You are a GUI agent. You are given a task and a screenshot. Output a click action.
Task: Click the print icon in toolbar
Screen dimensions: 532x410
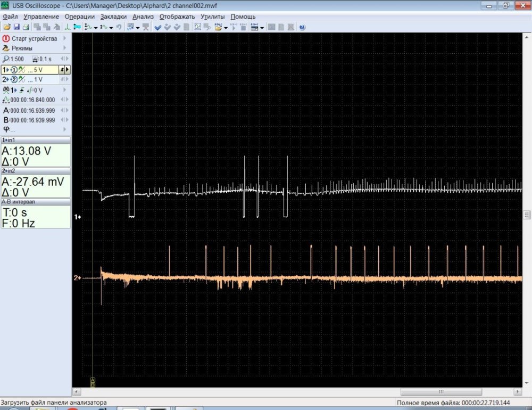click(25, 27)
